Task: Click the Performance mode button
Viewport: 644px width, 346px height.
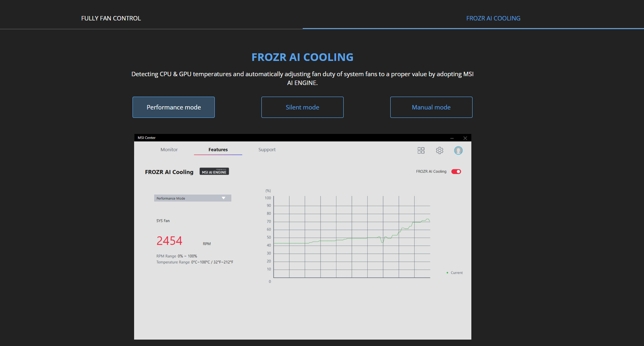Action: [173, 107]
